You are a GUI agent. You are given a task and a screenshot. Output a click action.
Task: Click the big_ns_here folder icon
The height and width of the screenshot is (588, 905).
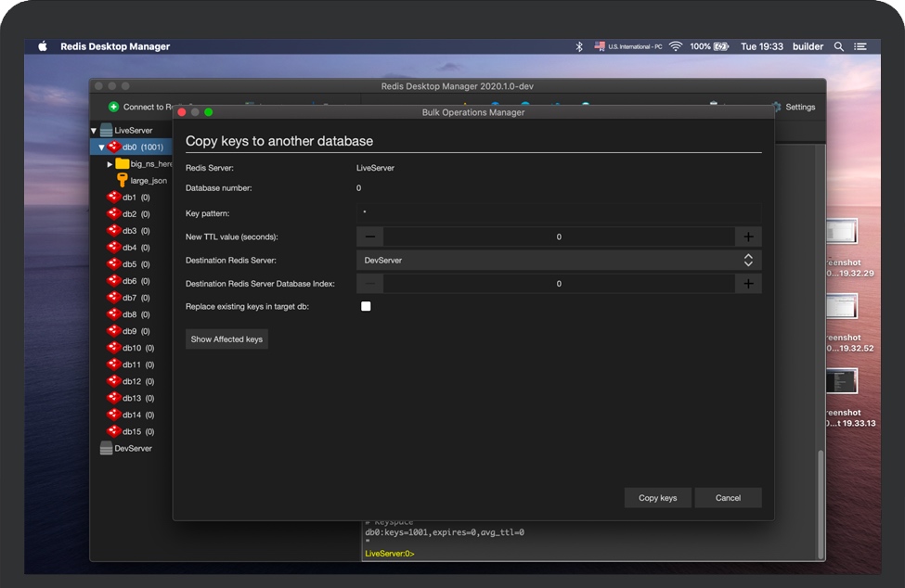tap(123, 163)
